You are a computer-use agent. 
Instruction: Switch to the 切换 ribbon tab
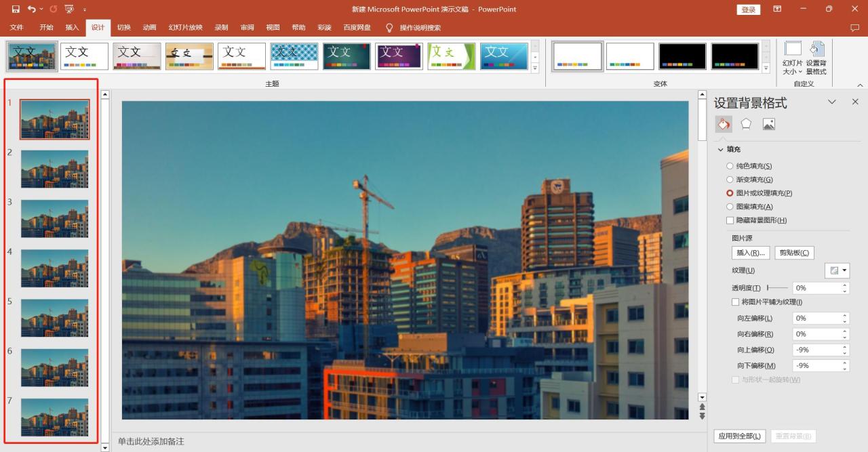[x=123, y=28]
